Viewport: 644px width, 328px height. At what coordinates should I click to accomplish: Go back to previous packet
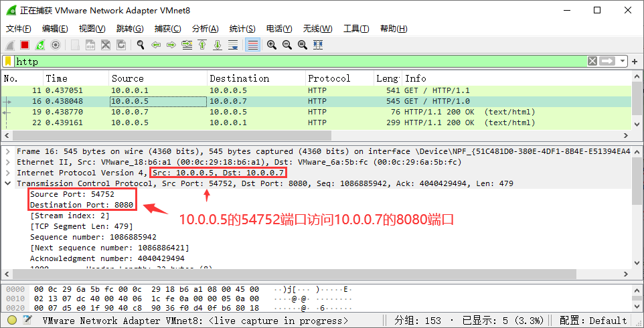[x=156, y=45]
